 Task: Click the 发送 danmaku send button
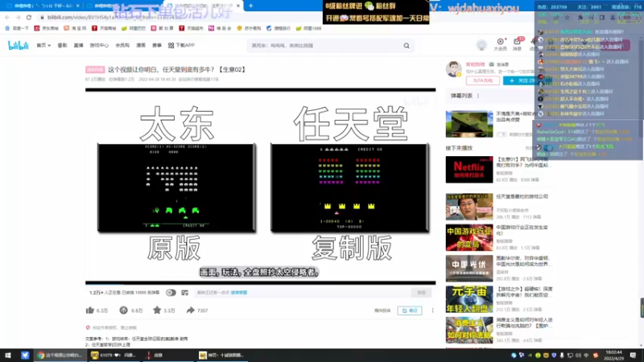coord(421,293)
